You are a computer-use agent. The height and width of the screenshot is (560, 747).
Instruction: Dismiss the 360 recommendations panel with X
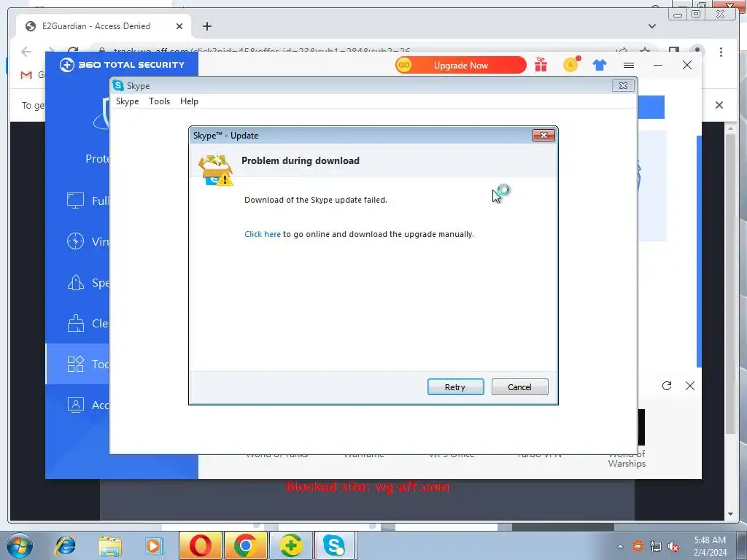tap(690, 386)
